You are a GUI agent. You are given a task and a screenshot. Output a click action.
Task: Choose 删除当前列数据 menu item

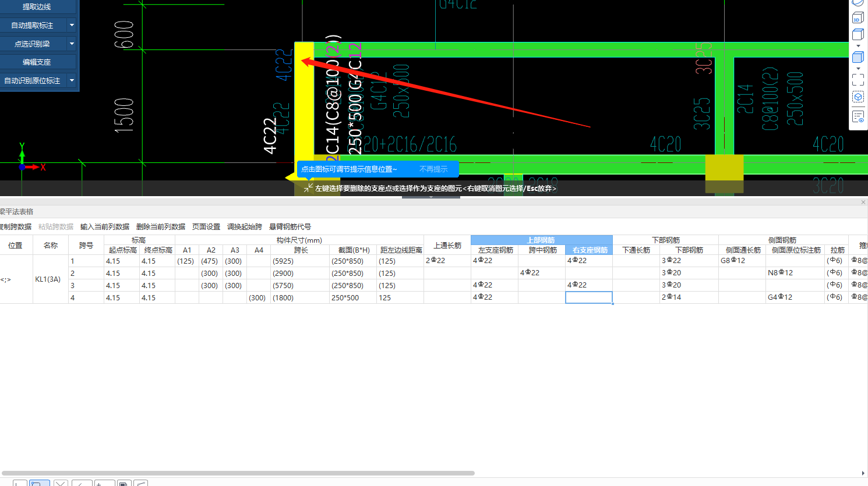(161, 227)
